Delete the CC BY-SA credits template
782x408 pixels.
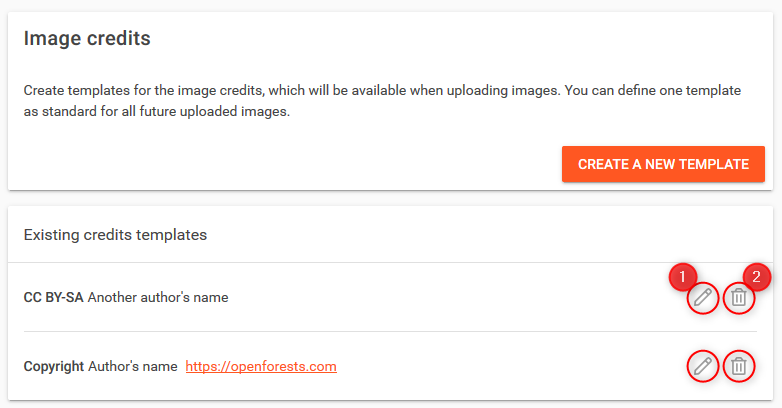point(738,298)
